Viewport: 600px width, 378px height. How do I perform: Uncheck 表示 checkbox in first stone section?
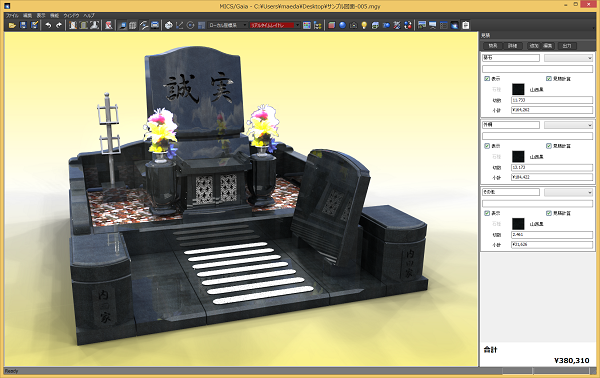click(487, 78)
